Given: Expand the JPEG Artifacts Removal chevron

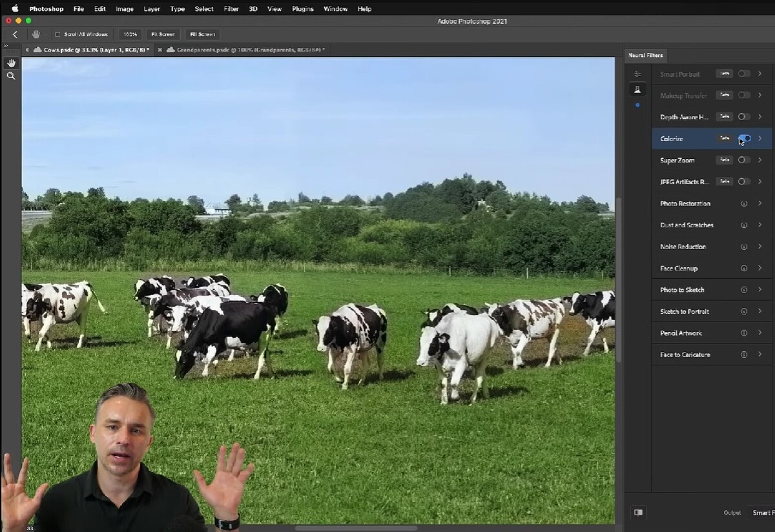Looking at the screenshot, I should (x=760, y=181).
